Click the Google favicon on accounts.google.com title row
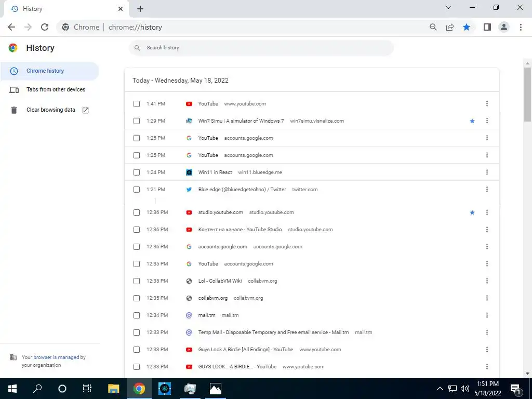This screenshot has width=532, height=399. (189, 247)
